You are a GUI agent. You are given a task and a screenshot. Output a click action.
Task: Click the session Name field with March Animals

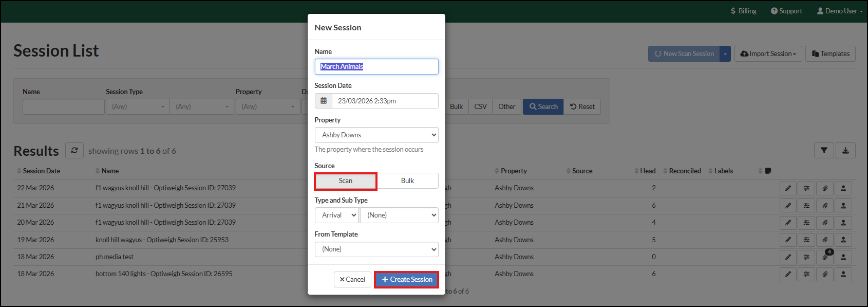pyautogui.click(x=376, y=66)
